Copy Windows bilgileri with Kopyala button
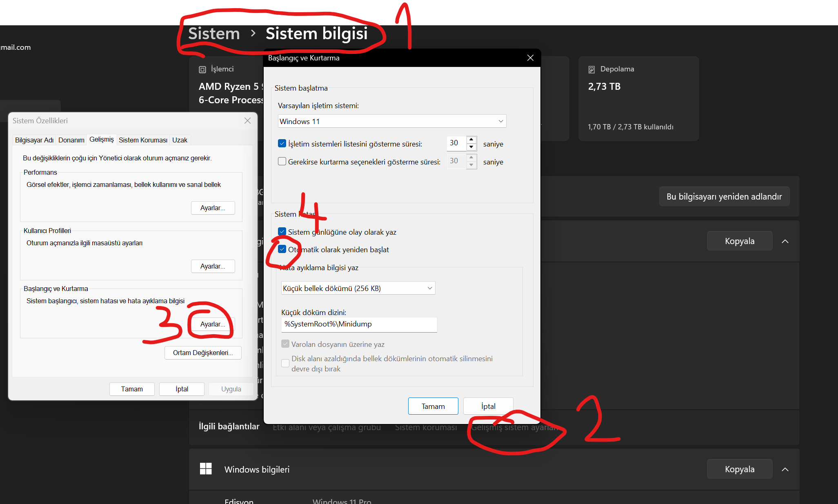Screen dimensions: 838x504 coord(740,469)
